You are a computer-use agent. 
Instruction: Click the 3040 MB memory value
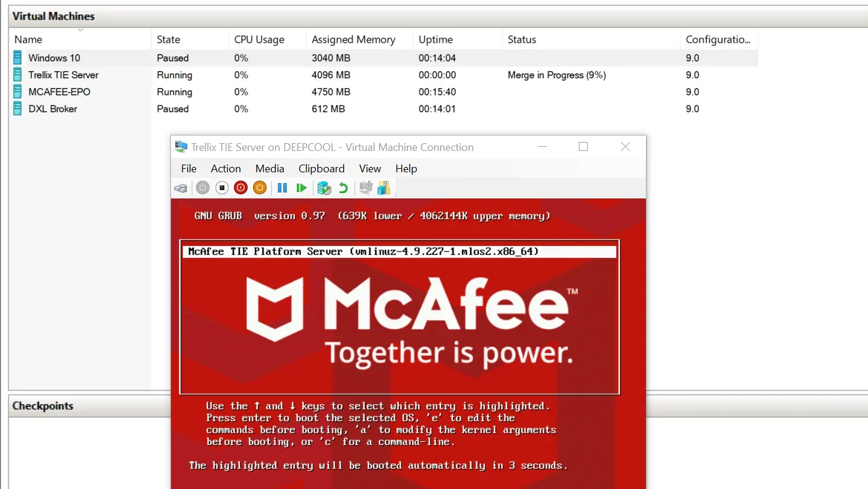point(331,58)
